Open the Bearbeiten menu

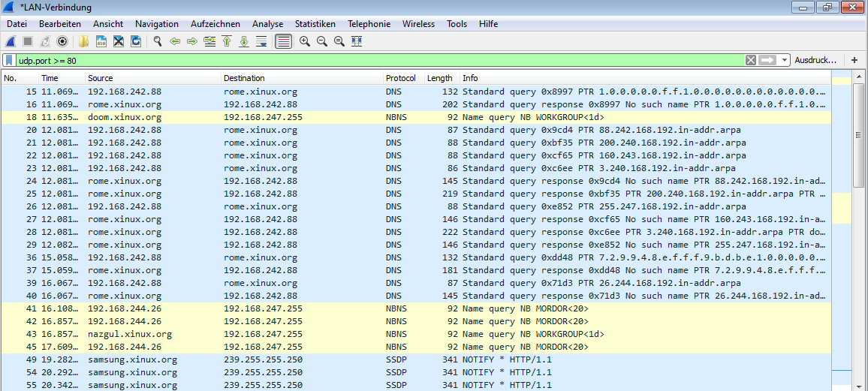60,24
